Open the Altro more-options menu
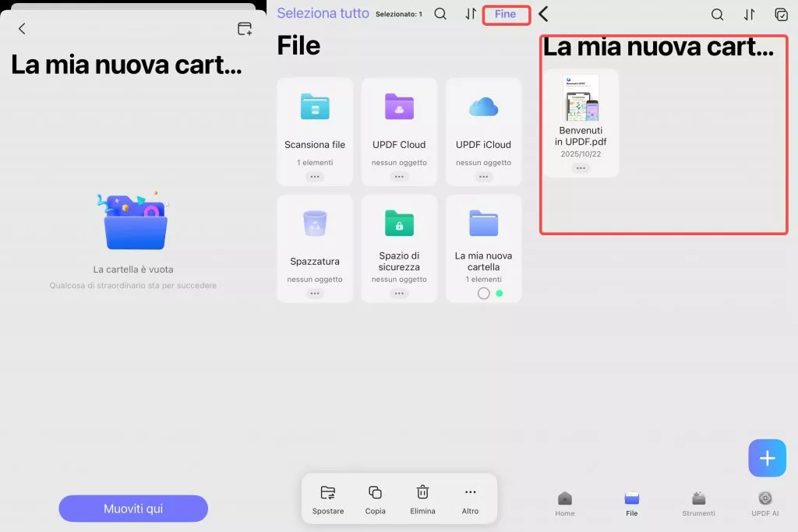 470,491
